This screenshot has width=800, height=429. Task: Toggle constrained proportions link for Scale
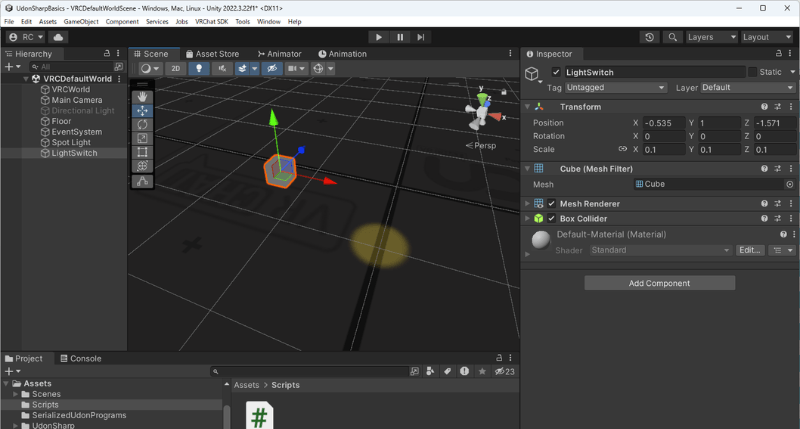coord(622,149)
